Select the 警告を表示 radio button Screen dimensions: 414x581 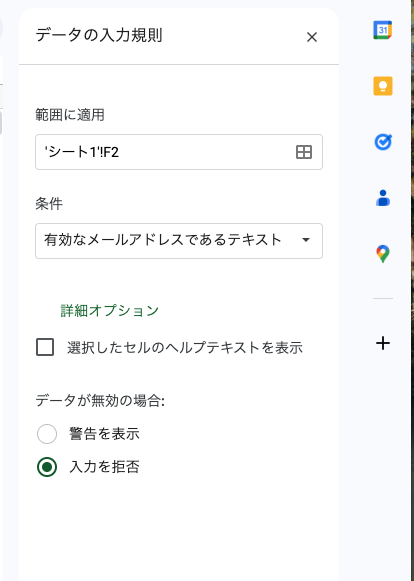pyautogui.click(x=47, y=434)
